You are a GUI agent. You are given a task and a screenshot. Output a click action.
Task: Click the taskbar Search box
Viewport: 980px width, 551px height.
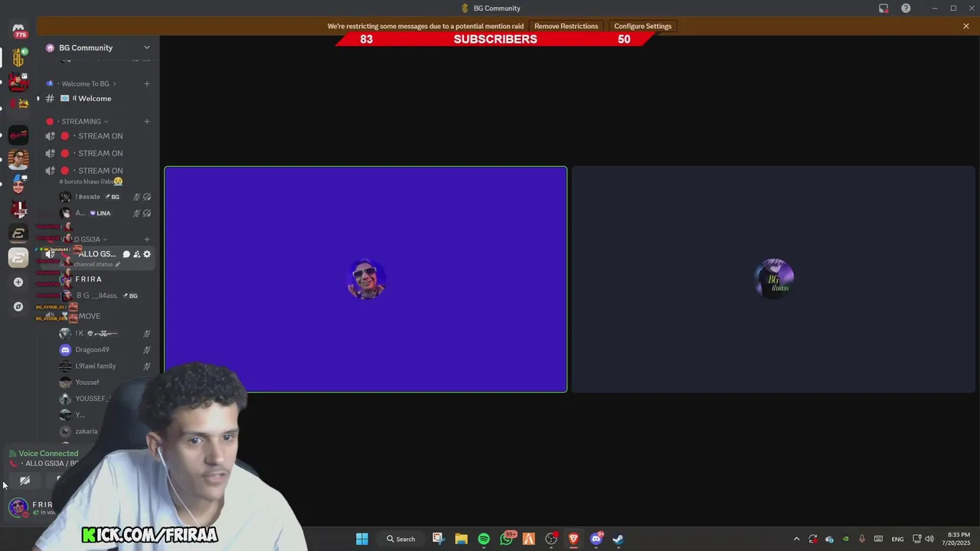pyautogui.click(x=401, y=539)
